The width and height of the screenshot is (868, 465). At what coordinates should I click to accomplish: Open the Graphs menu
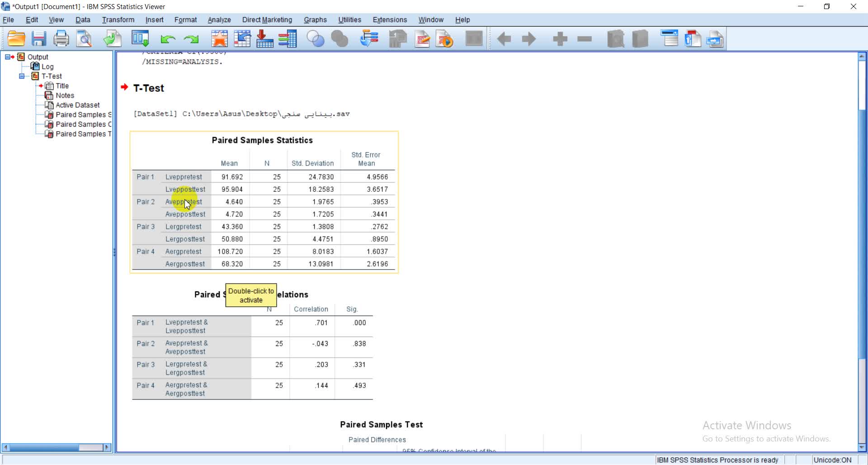point(315,20)
